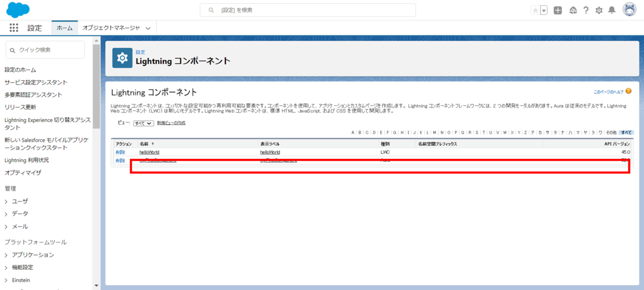Image resolution: width=644 pixels, height=290 pixels.
Task: Expand the 機能設定 tree node
Action: (x=6, y=267)
